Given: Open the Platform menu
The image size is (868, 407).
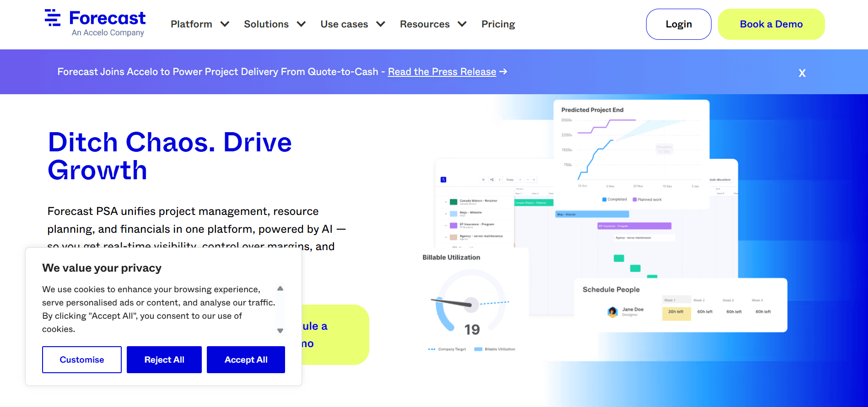Looking at the screenshot, I should coord(191,24).
